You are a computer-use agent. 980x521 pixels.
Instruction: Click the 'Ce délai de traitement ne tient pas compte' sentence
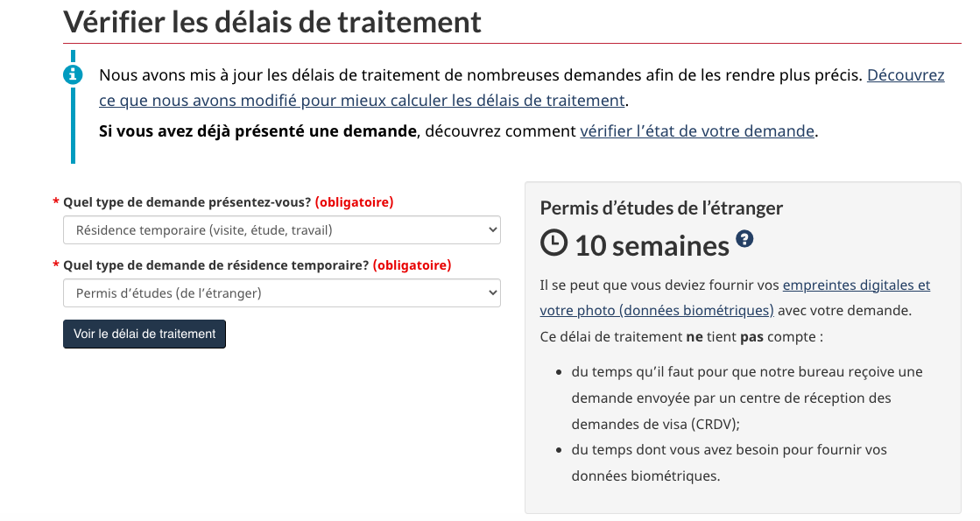coord(680,336)
